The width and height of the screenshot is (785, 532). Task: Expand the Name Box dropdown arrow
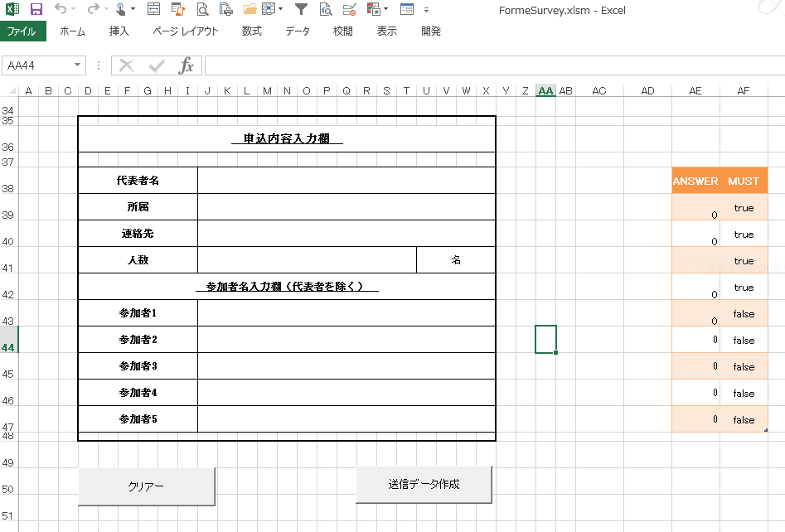(x=78, y=65)
